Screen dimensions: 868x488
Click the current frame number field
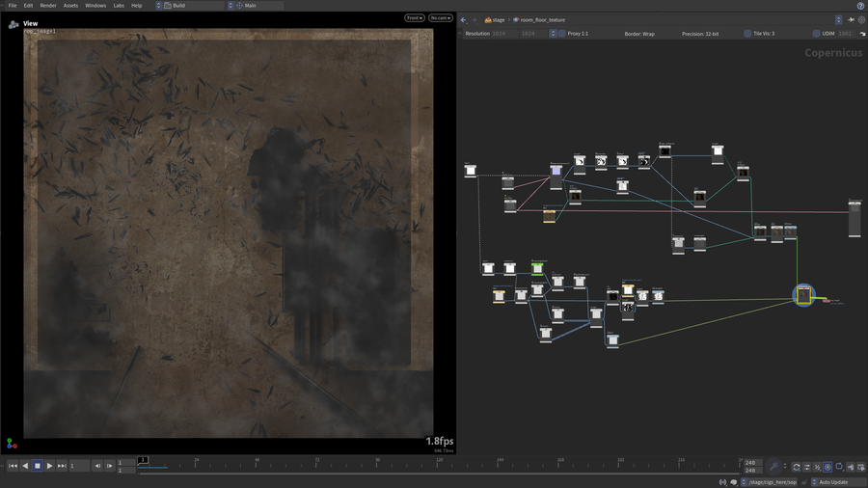coord(79,466)
